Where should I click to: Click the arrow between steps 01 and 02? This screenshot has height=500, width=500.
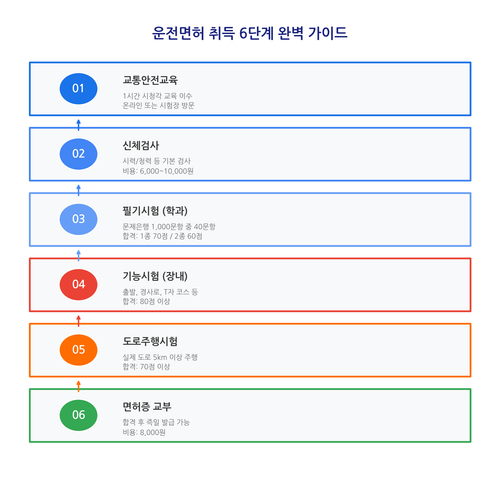tap(79, 125)
